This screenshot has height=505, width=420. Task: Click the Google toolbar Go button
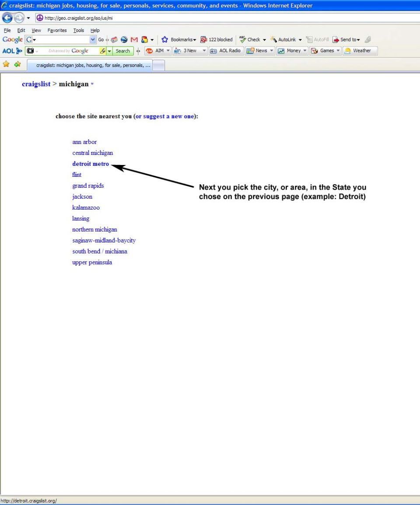tap(101, 40)
